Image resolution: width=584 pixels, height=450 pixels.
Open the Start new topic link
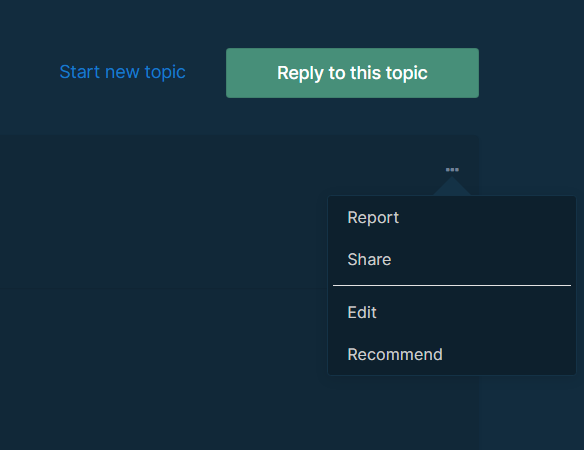[123, 72]
